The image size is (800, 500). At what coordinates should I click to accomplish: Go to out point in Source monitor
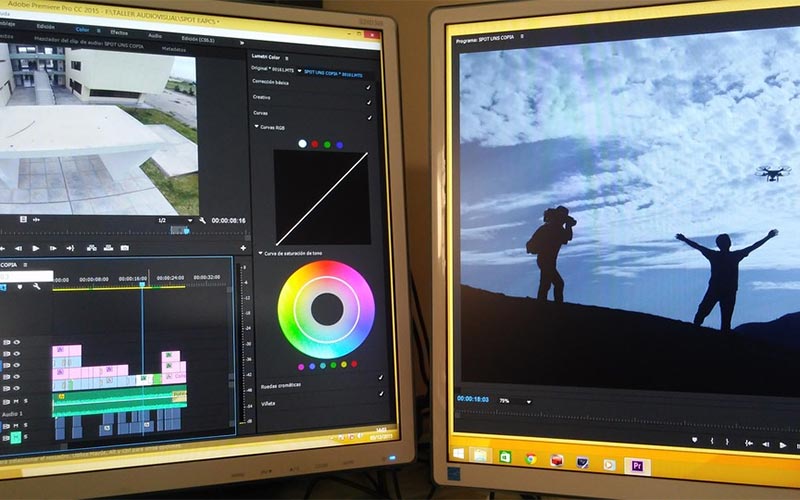click(70, 248)
